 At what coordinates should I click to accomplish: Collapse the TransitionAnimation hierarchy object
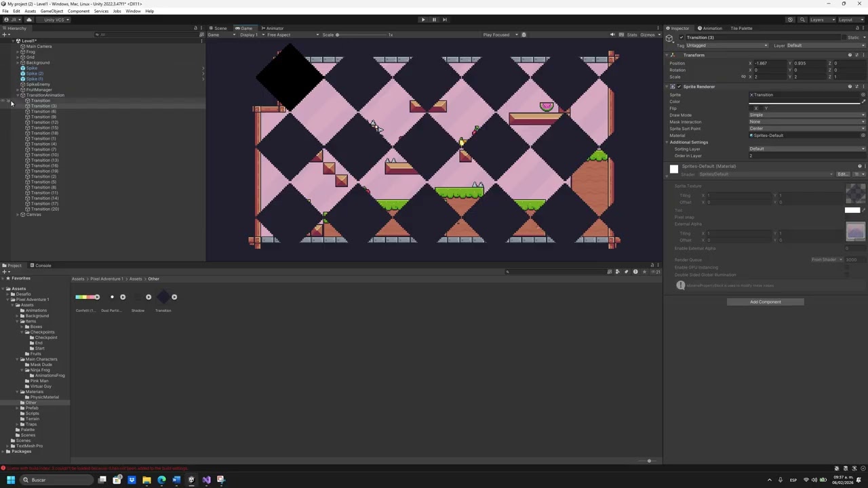18,96
